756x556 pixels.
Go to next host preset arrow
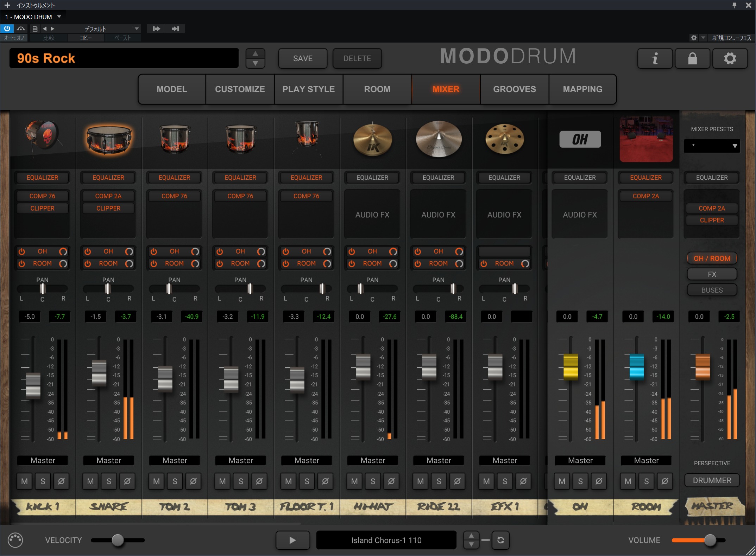[x=52, y=28]
